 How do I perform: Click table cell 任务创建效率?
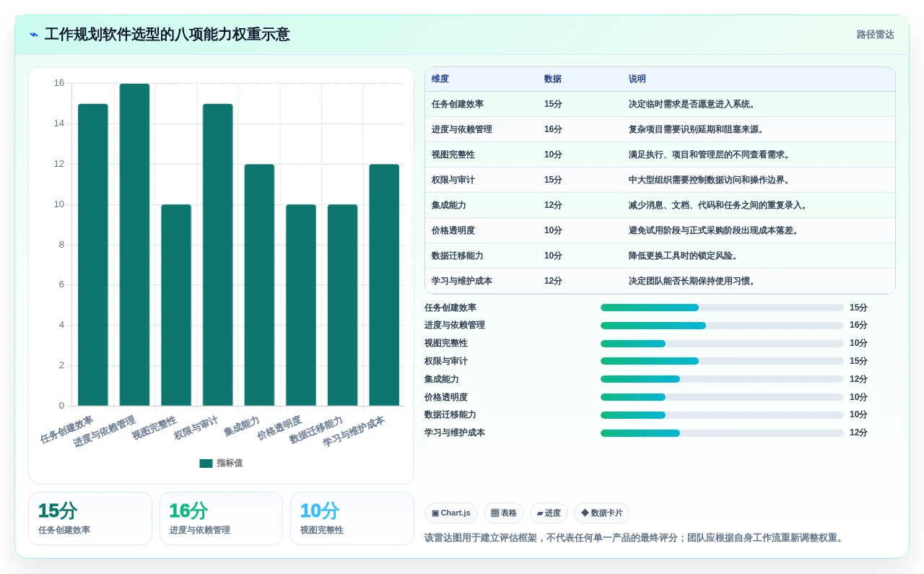[458, 105]
